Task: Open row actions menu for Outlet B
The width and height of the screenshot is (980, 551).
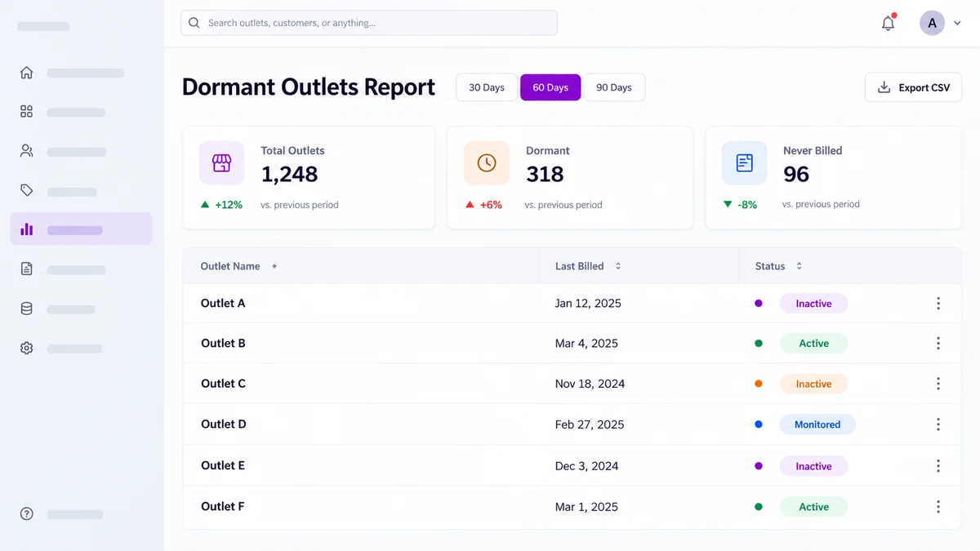Action: (938, 344)
